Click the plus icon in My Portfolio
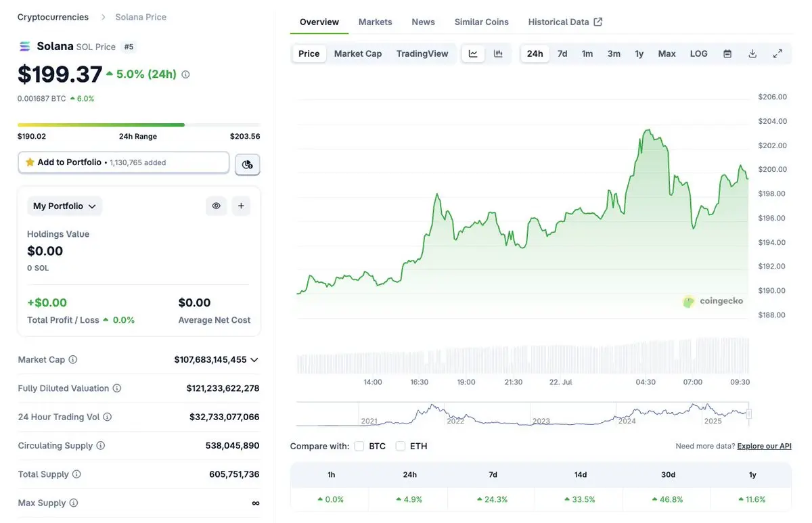This screenshot has width=812, height=523. point(241,206)
